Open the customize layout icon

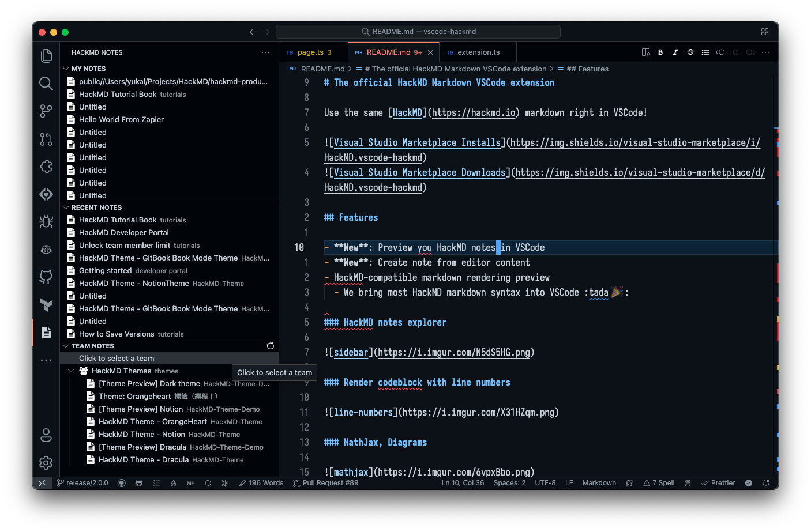pyautogui.click(x=765, y=32)
